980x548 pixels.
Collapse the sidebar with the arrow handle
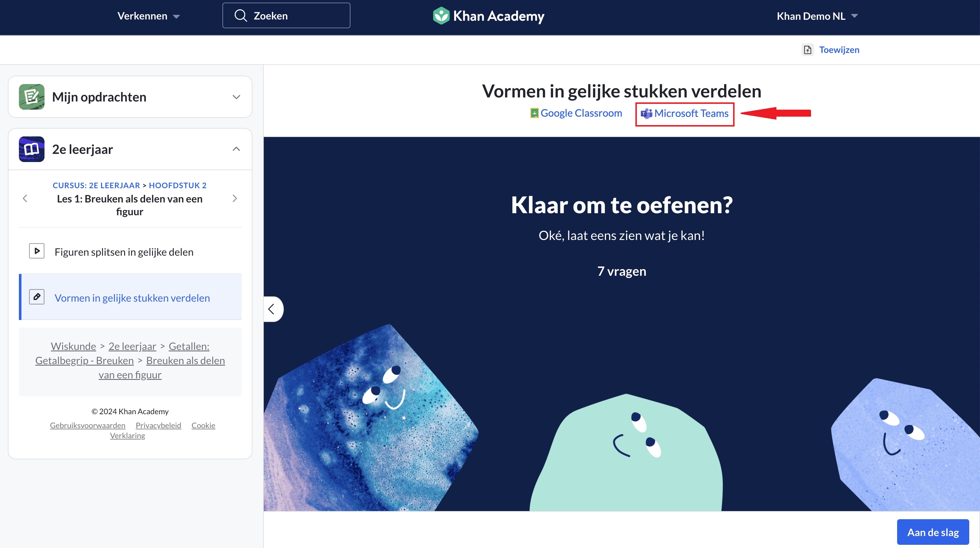272,309
